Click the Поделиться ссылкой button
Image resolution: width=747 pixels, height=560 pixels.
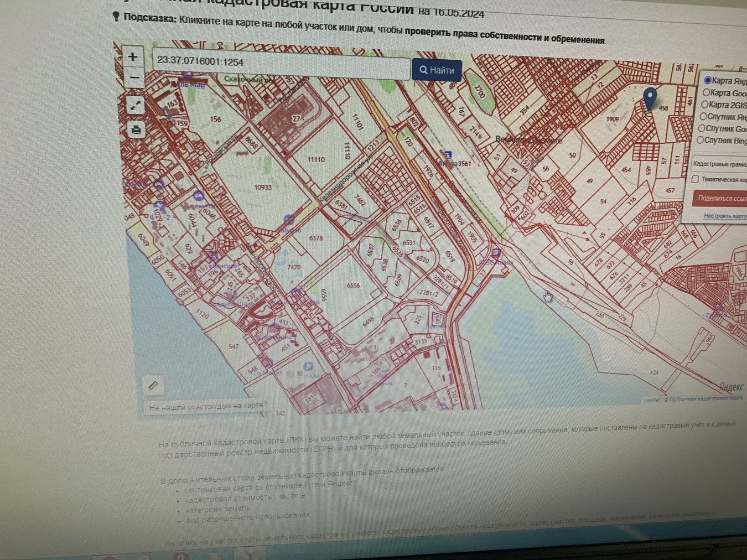[x=720, y=198]
